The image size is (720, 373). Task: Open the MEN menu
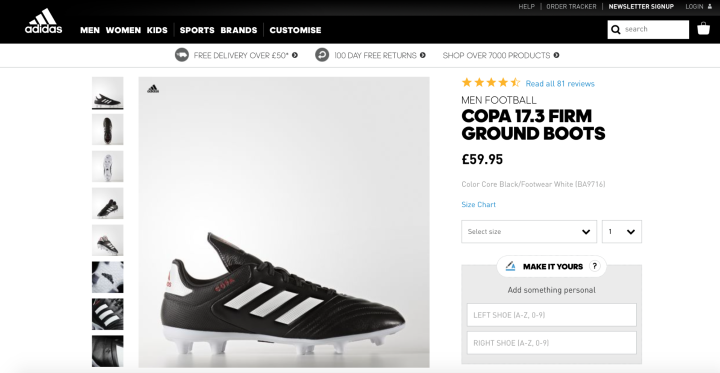pos(90,30)
